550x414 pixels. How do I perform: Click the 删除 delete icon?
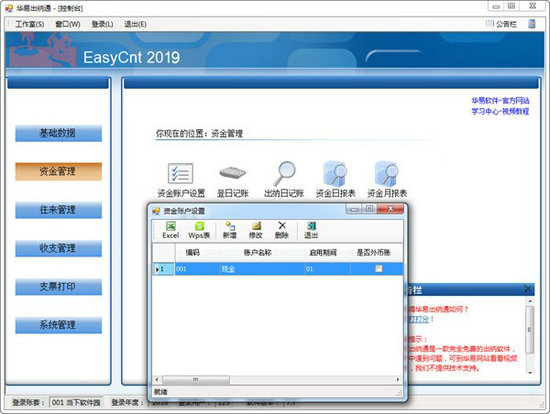click(282, 231)
